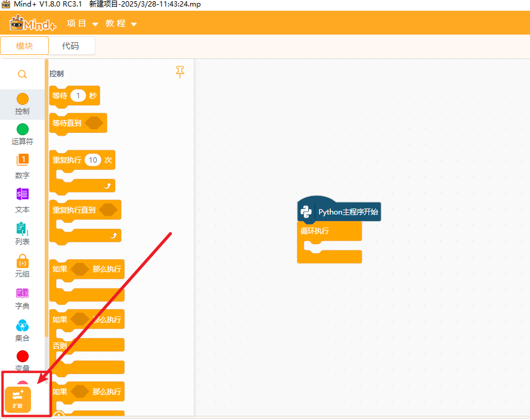This screenshot has height=420, width=530.
Task: Click the search magnifier icon
Action: pos(22,74)
